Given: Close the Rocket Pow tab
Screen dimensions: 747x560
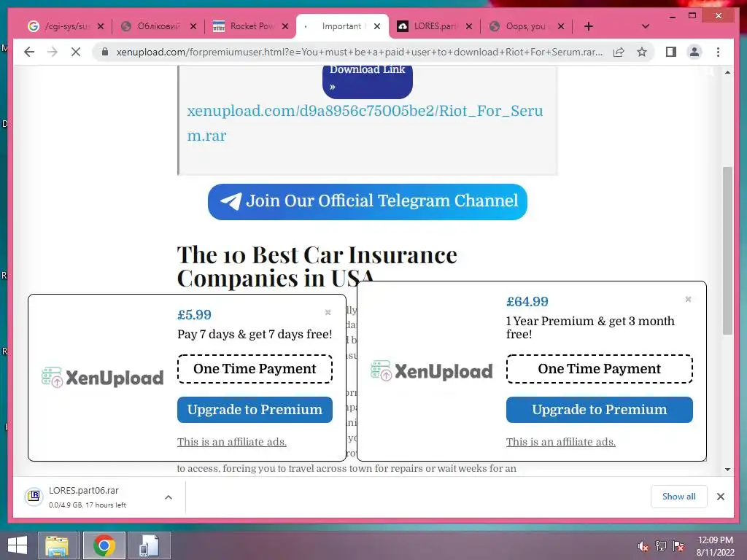Looking at the screenshot, I should (285, 26).
